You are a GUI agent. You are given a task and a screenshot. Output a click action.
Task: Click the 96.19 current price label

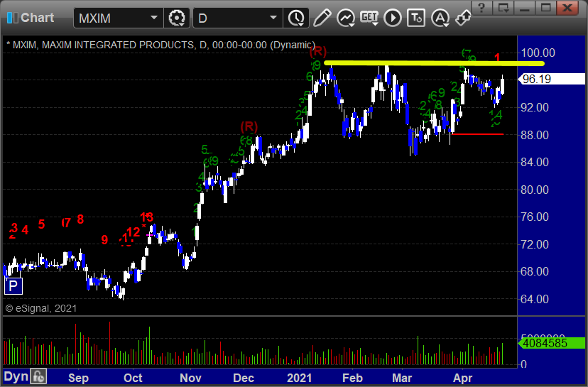pos(551,79)
